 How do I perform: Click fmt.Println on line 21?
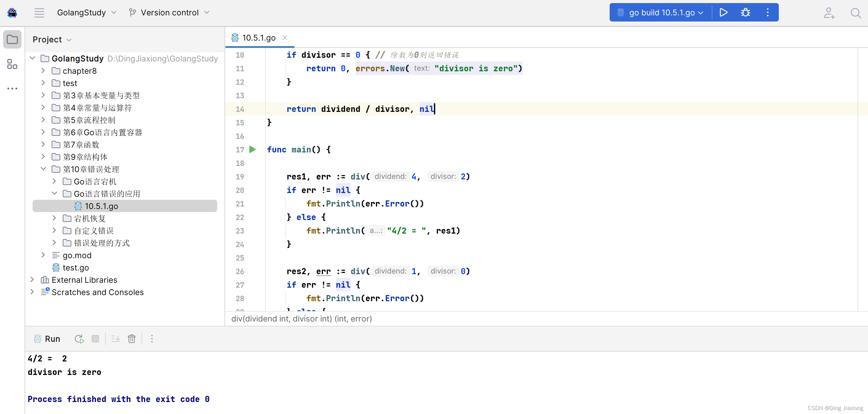(x=333, y=204)
